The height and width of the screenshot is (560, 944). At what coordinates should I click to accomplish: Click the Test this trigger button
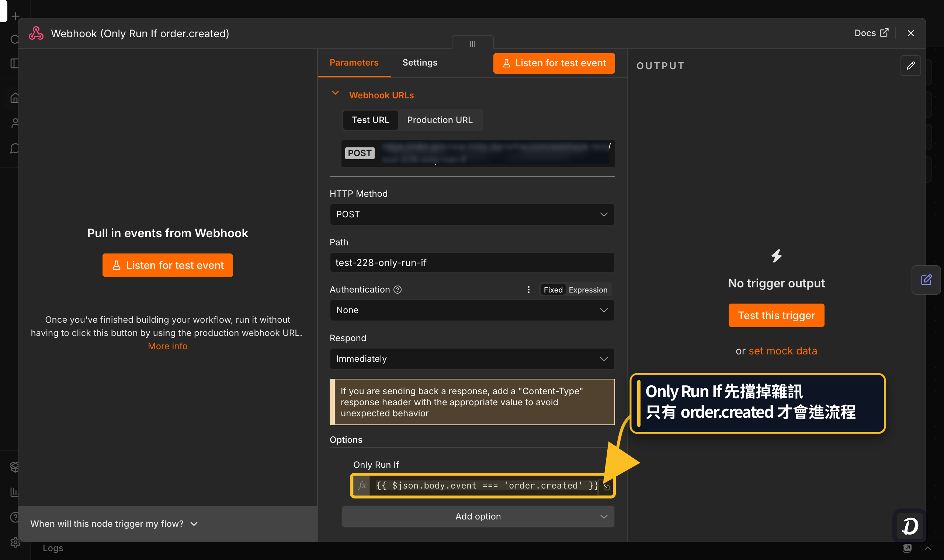[x=776, y=315]
